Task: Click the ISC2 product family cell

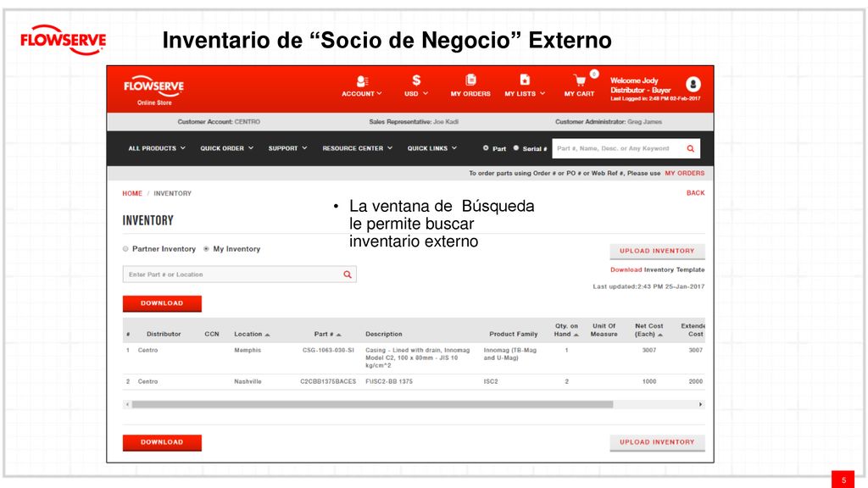Action: click(x=491, y=382)
